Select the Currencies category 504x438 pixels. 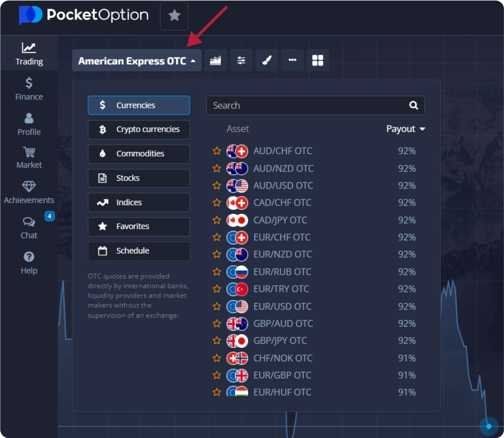click(x=139, y=105)
